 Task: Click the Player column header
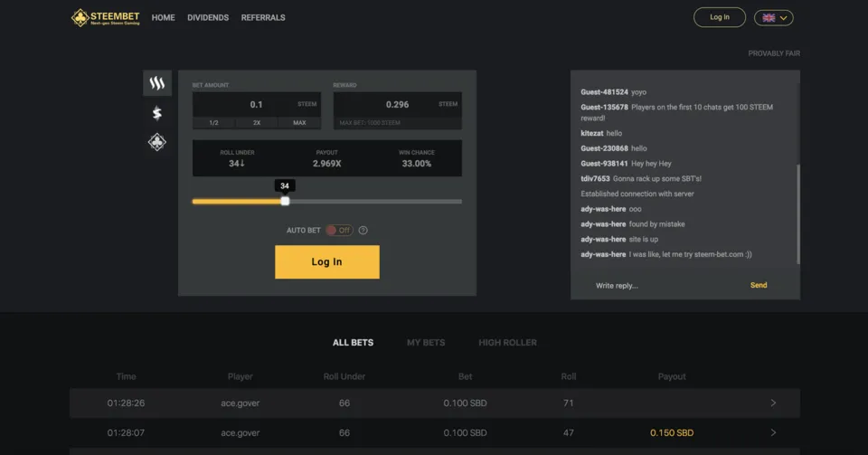coord(241,376)
